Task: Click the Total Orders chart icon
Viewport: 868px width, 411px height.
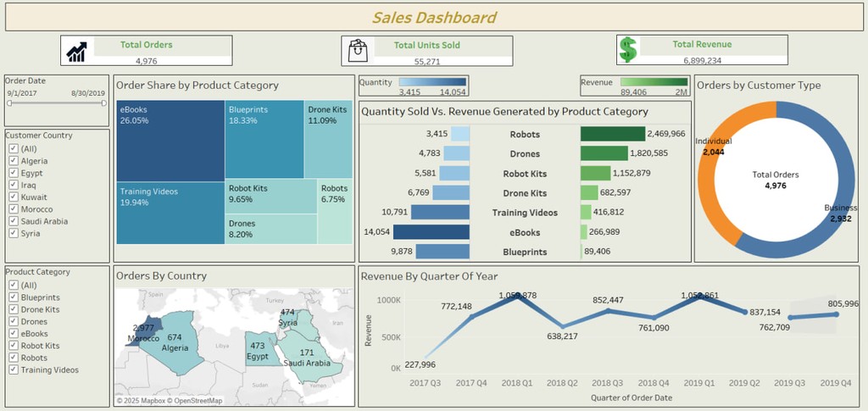Action: click(77, 51)
